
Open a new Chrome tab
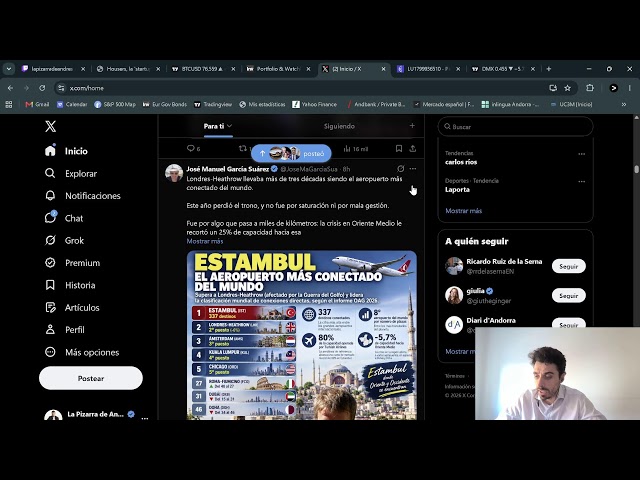(x=549, y=69)
